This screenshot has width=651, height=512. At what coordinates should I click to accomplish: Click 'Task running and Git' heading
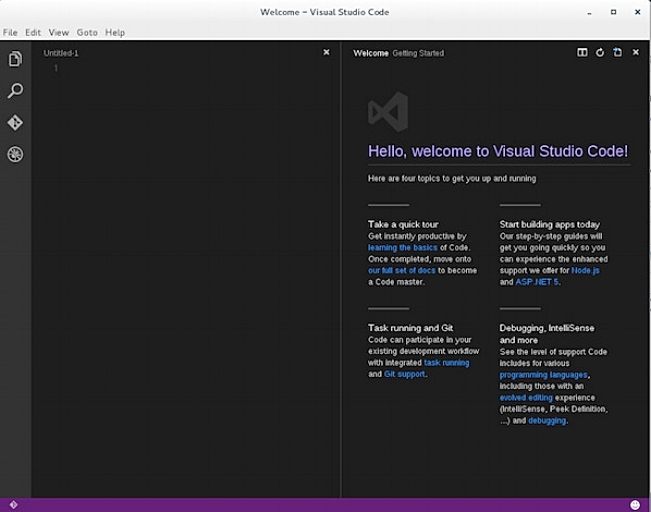coord(410,328)
